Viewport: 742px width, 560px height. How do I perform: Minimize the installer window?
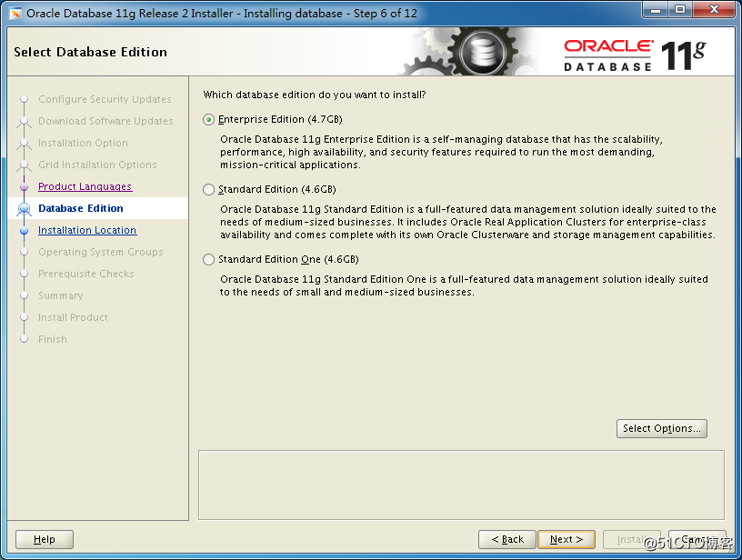[656, 10]
